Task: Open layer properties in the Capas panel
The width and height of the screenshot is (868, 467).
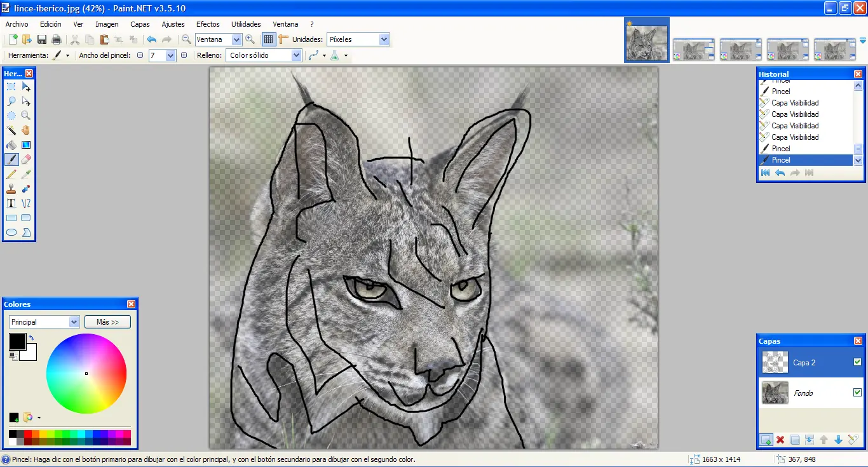Action: [x=853, y=440]
